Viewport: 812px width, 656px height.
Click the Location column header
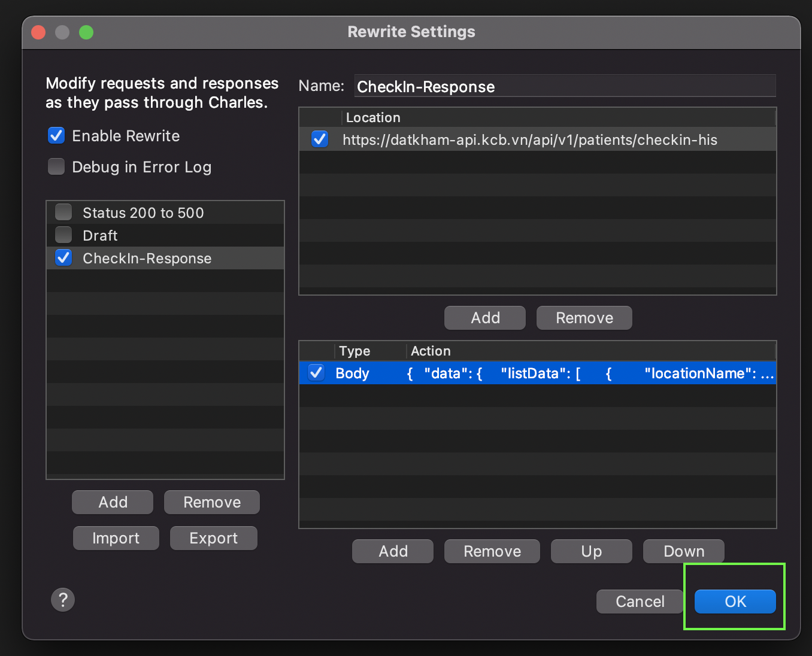(558, 117)
